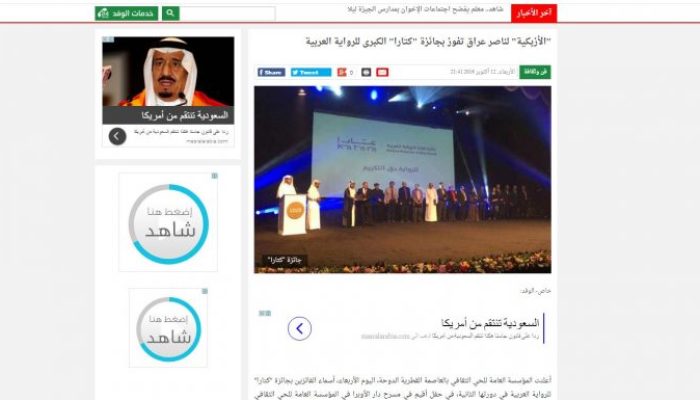Open the Katara award ceremony stage photo
This screenshot has height=400, width=700.
pos(403,179)
